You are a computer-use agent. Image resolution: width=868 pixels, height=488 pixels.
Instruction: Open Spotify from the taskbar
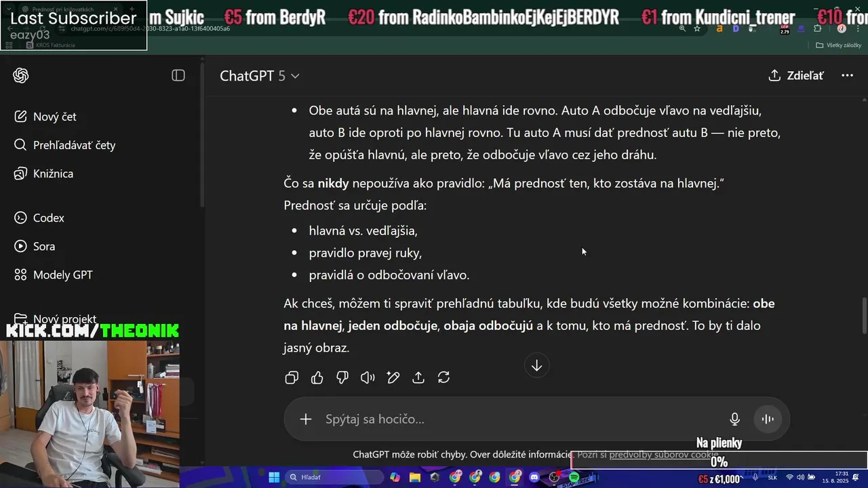[574, 477]
